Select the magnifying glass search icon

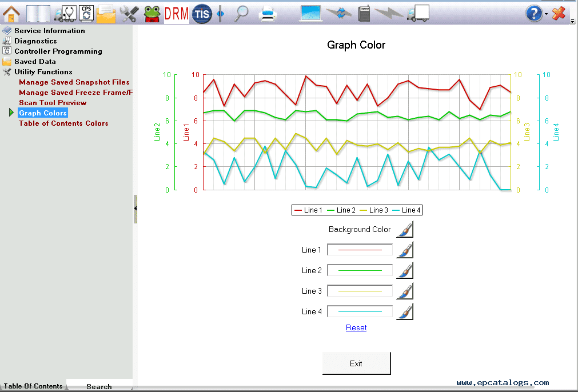pos(241,14)
